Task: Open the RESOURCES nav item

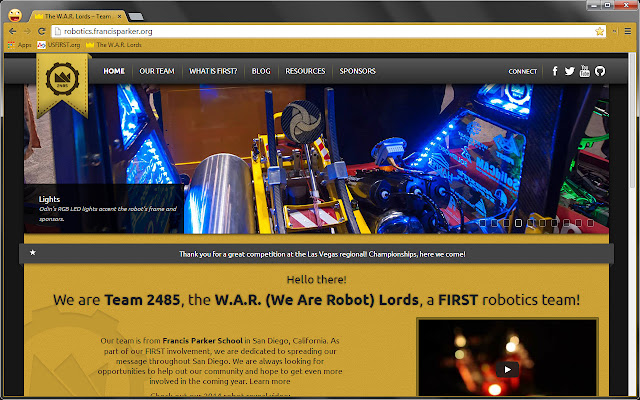Action: click(x=305, y=71)
